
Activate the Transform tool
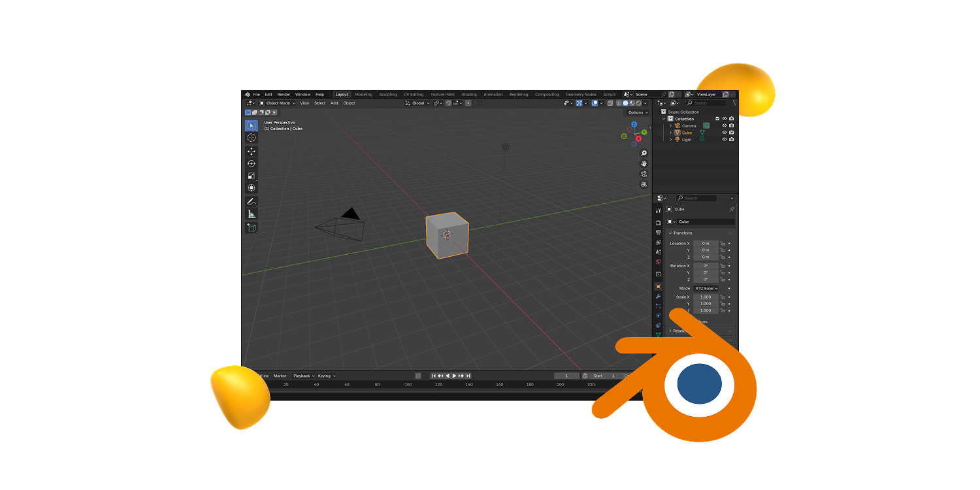(x=252, y=188)
